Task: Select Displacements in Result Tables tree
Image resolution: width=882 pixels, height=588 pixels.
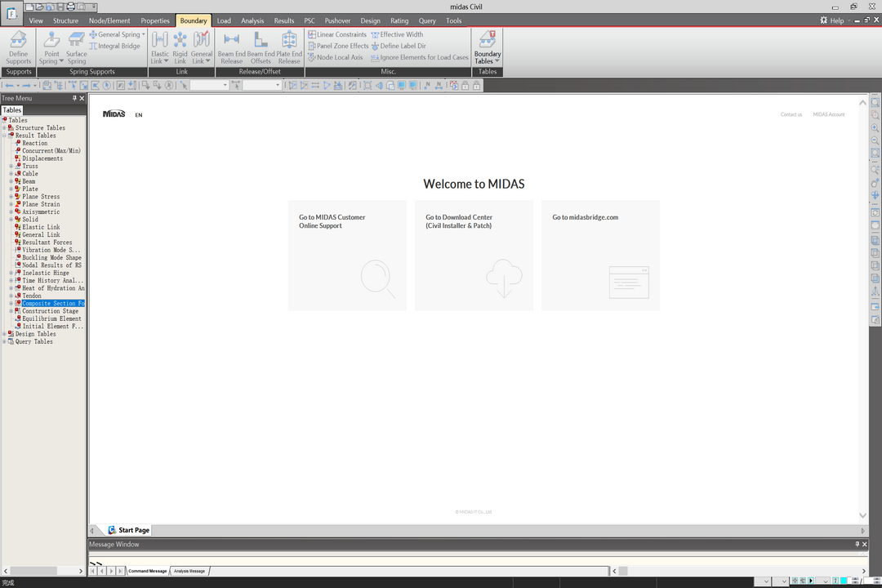Action: pos(42,158)
